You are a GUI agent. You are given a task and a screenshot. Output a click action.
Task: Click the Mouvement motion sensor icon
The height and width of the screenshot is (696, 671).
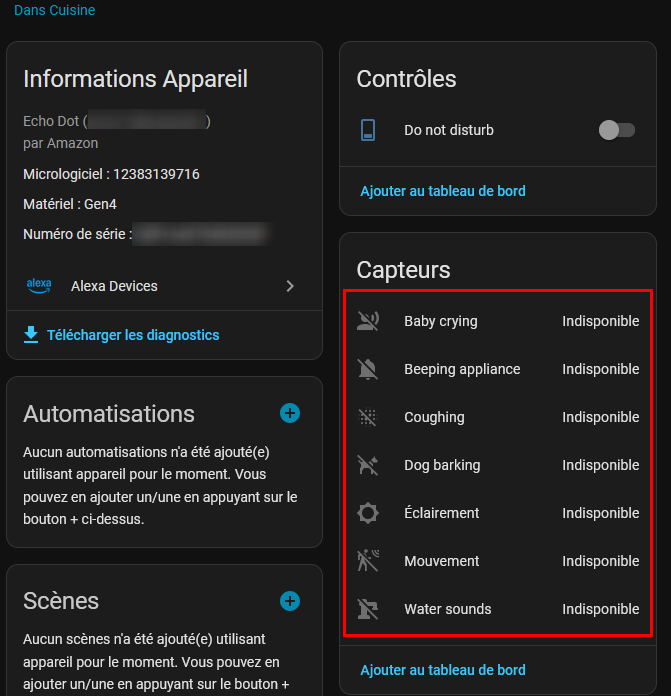click(368, 561)
